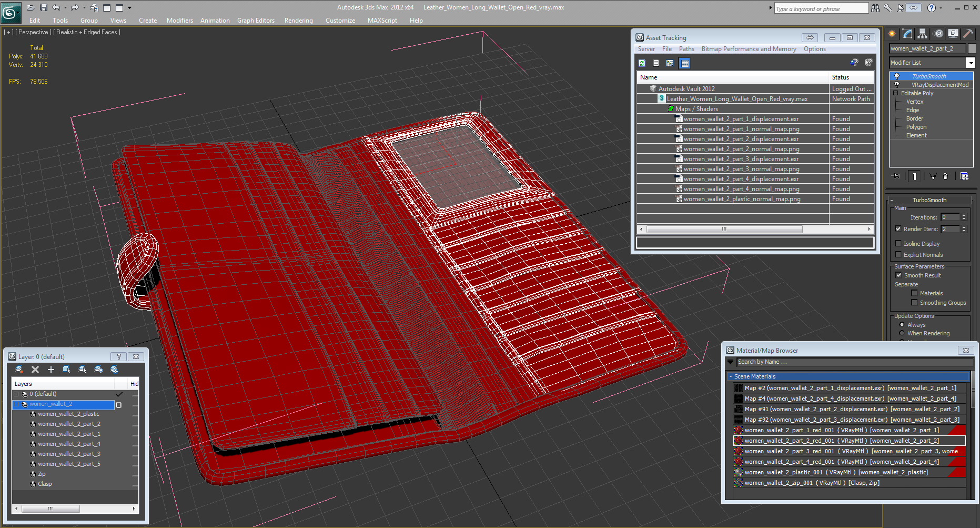The width and height of the screenshot is (980, 528).
Task: Open the Modify command panel tab
Action: point(907,34)
